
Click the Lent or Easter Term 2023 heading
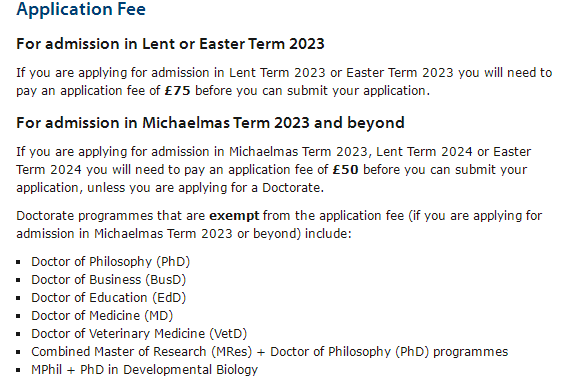tap(170, 44)
